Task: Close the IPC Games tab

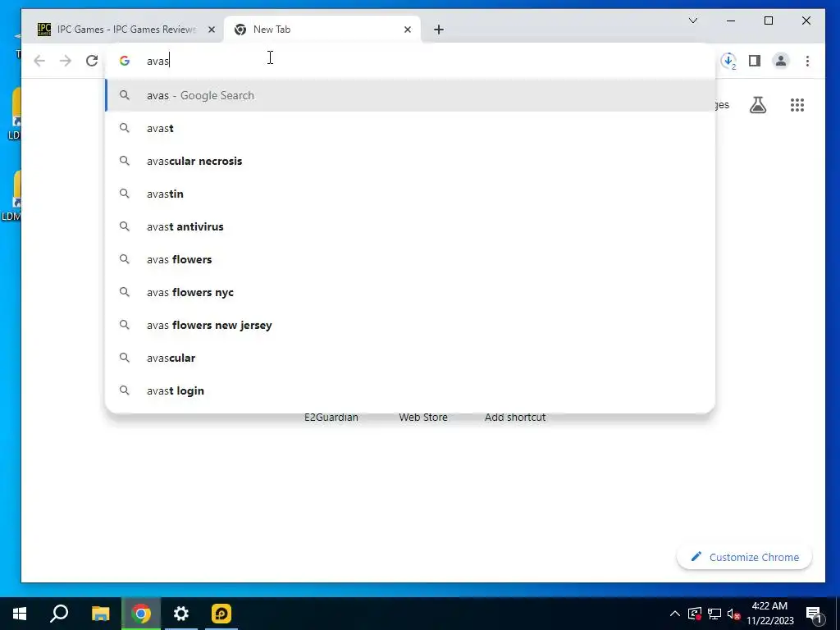Action: tap(212, 30)
